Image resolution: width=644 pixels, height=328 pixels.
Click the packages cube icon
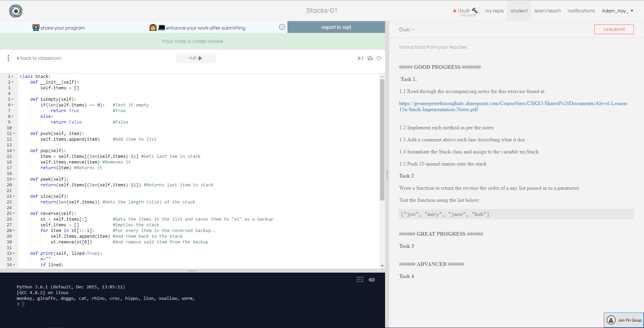click(370, 58)
